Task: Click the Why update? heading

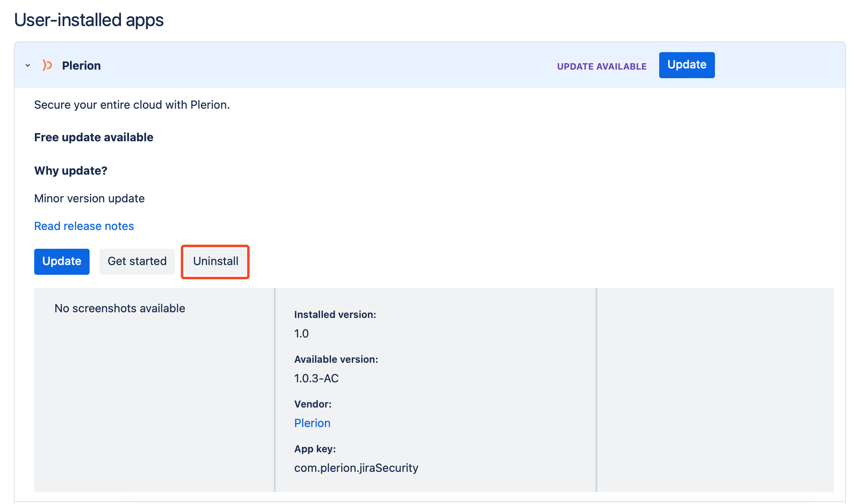Action: (x=71, y=171)
